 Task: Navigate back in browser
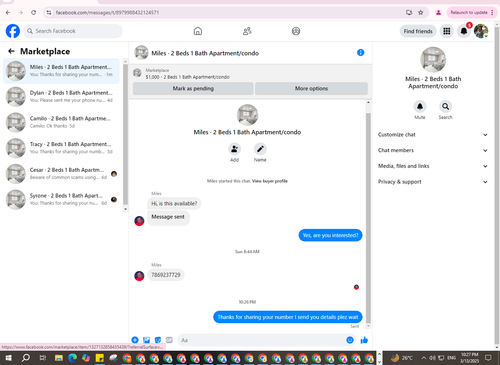(x=8, y=12)
